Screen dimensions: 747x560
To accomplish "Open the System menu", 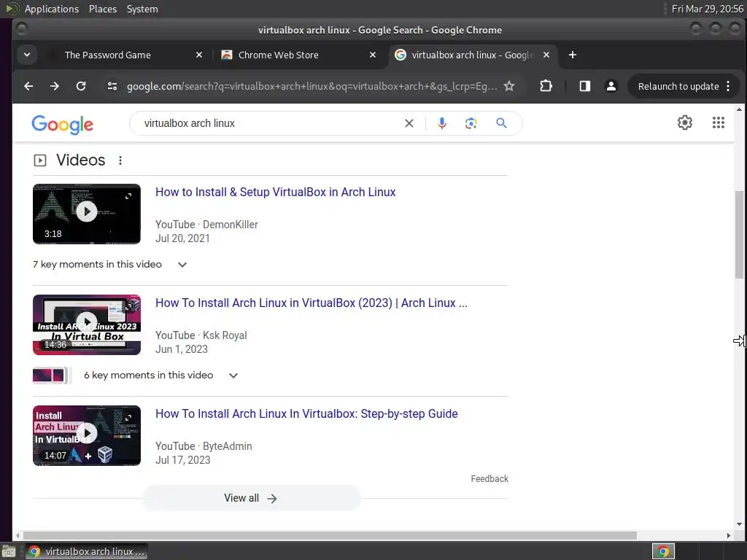I will pyautogui.click(x=142, y=9).
